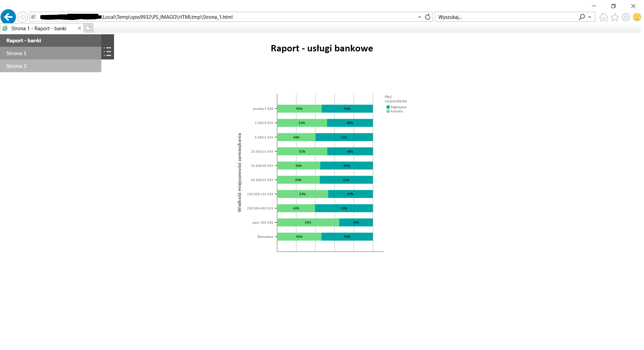644x350 pixels.
Task: Click the Płeć respondenta legend title
Action: (x=396, y=99)
